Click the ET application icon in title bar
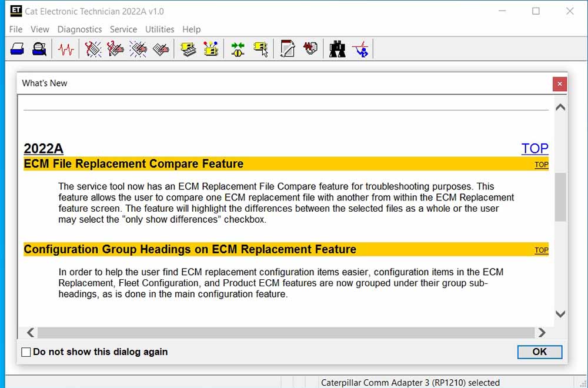The width and height of the screenshot is (588, 388). coord(16,11)
